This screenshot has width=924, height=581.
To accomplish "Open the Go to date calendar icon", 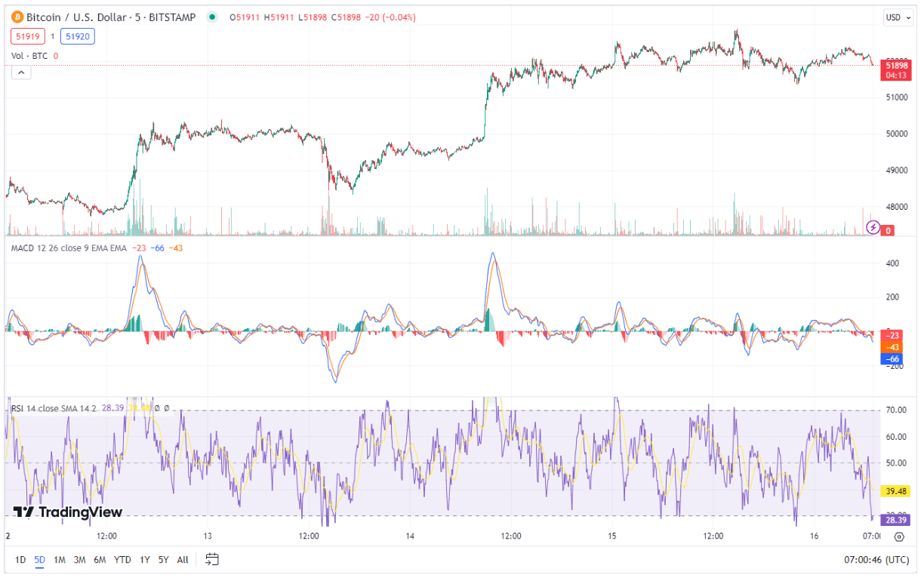I will (x=211, y=561).
